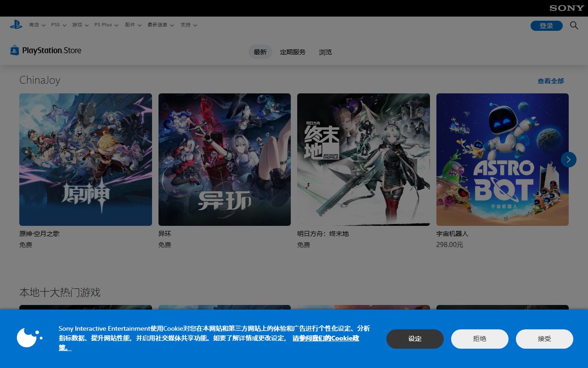588x368 pixels.
Task: Click the Sony logo in top bar
Action: 566,8
